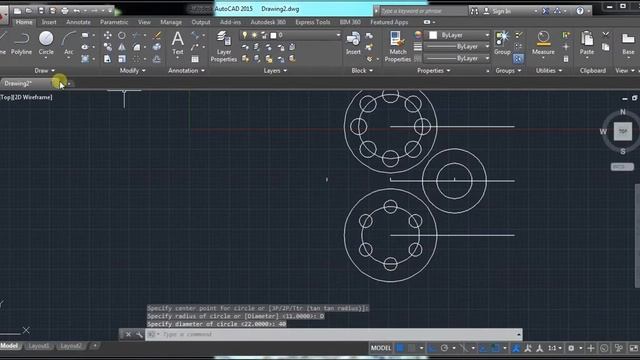Click the Customize wrench icon in command line

click(x=139, y=334)
